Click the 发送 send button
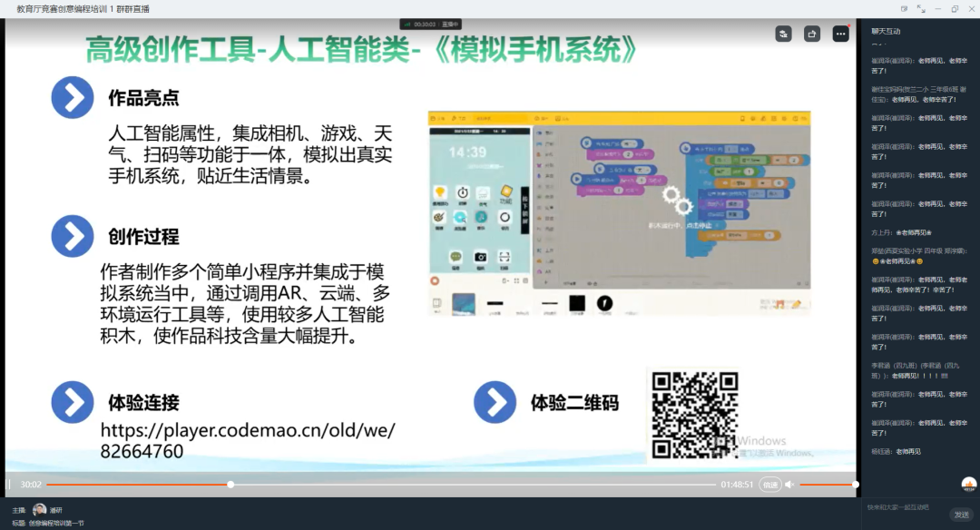Image resolution: width=980 pixels, height=530 pixels. tap(961, 515)
